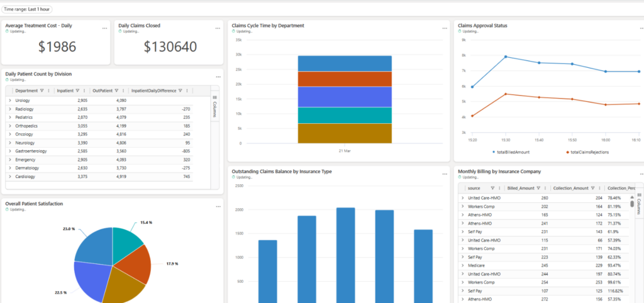Click filter icon on Billed_Amount column

click(538, 188)
